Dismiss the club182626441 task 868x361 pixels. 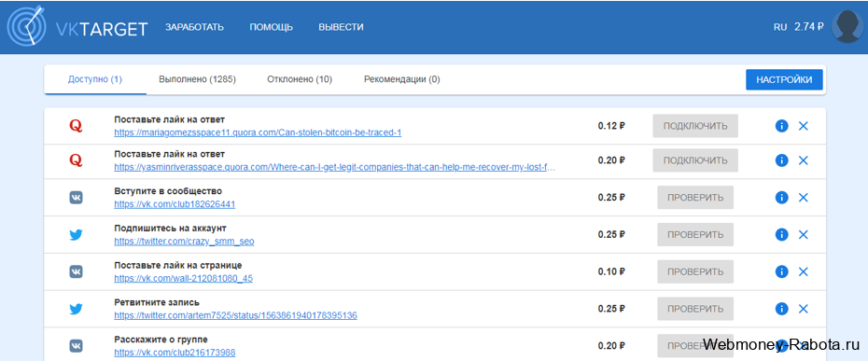tap(804, 198)
